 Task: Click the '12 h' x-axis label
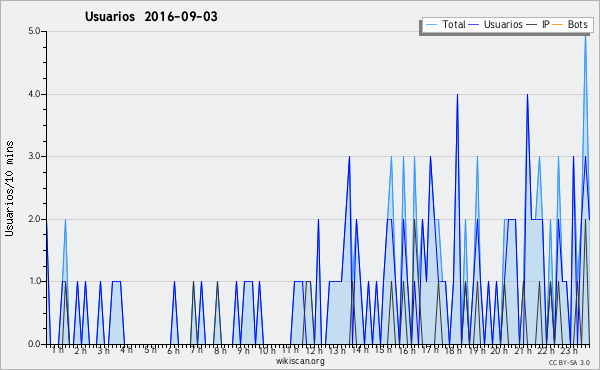pos(314,350)
